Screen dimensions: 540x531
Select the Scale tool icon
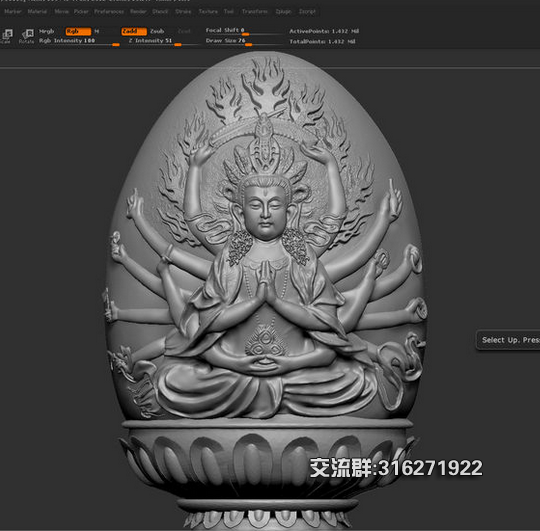(x=7, y=35)
